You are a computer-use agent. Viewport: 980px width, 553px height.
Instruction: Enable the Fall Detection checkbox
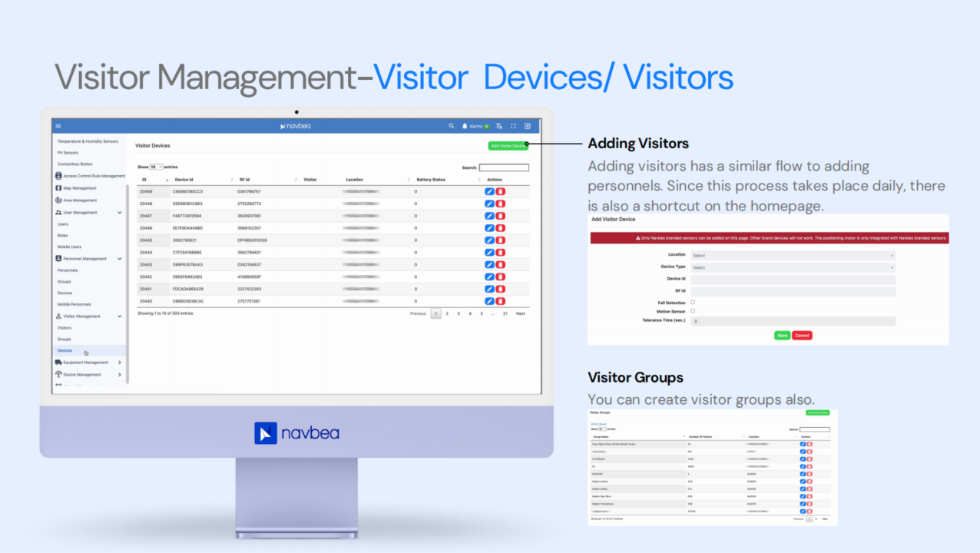693,303
